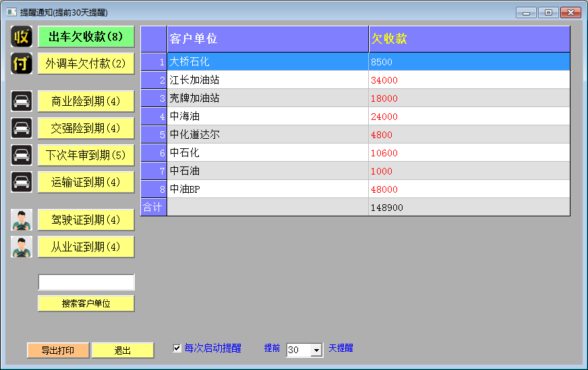
Task: Show 驾驶证到期(4) reminders
Action: point(86,220)
